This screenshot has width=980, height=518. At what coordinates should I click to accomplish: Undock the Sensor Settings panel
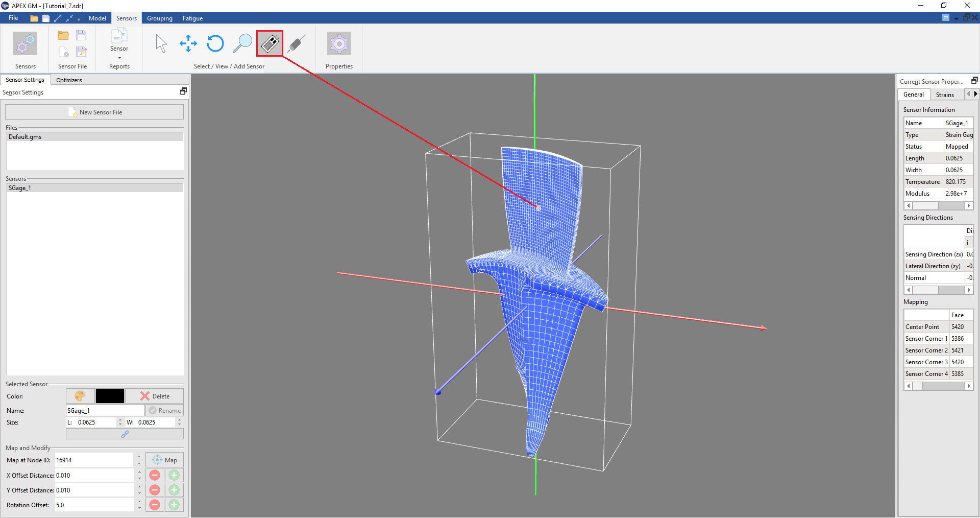[183, 91]
